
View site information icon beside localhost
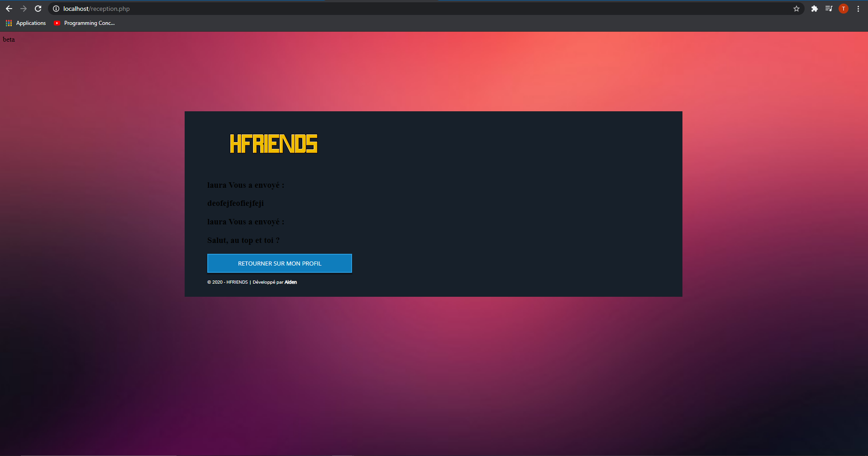point(56,9)
